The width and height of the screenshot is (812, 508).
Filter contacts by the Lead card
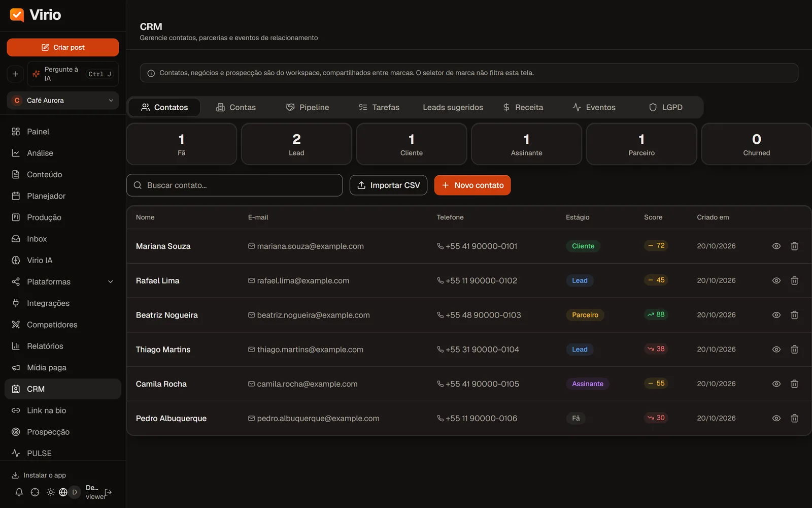tap(296, 144)
